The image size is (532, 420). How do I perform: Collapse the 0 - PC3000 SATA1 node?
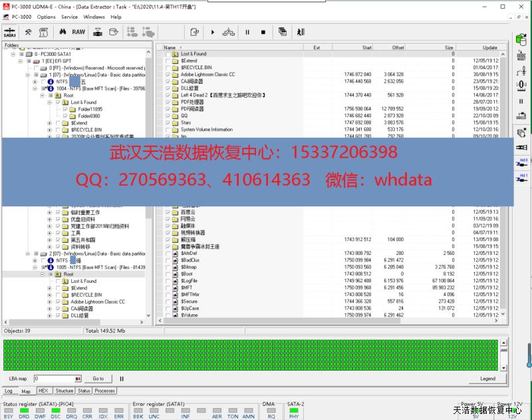point(13,54)
